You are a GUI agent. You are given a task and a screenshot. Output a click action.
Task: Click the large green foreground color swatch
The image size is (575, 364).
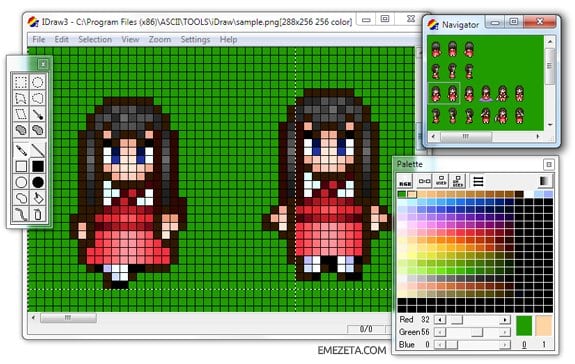524,326
